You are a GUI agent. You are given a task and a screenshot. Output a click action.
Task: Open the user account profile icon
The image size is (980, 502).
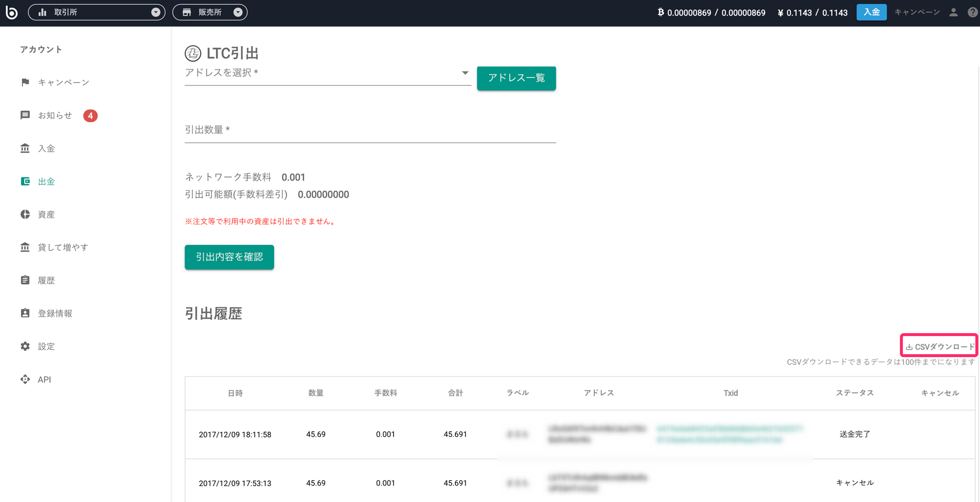point(953,12)
